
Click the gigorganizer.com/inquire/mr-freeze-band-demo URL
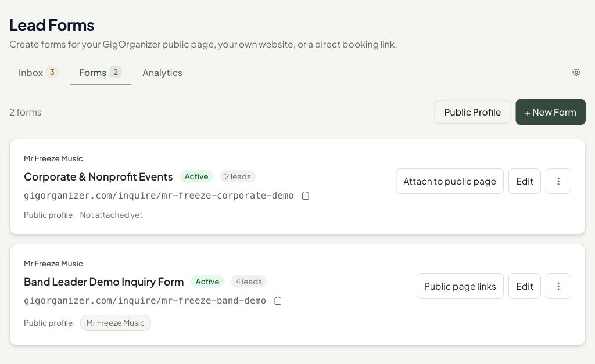(x=145, y=301)
